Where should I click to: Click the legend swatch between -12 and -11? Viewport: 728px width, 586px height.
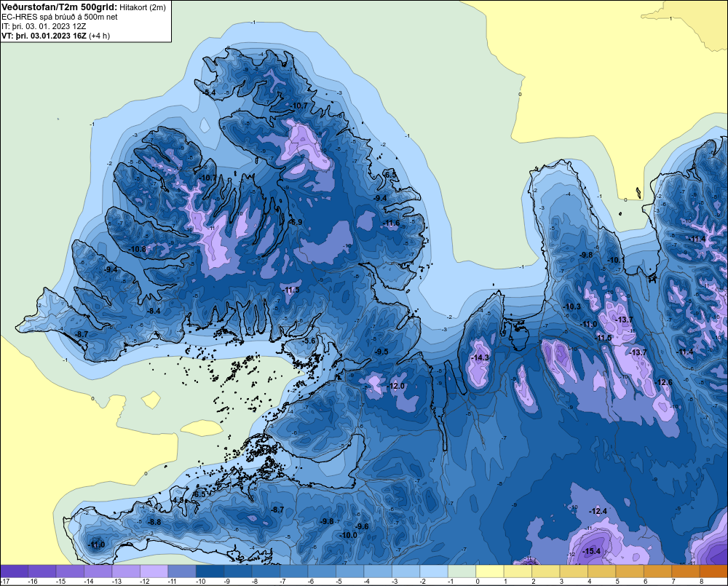tap(154, 571)
